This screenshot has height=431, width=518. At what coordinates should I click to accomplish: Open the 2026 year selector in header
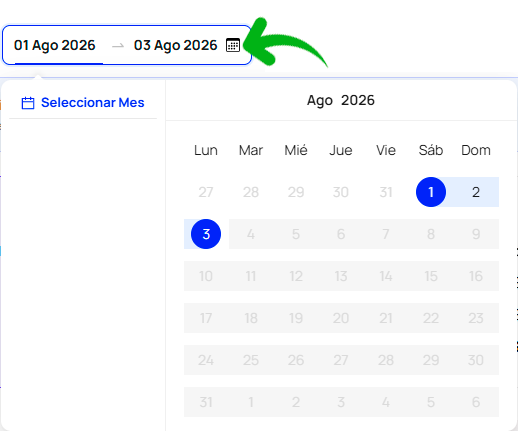[x=358, y=100]
